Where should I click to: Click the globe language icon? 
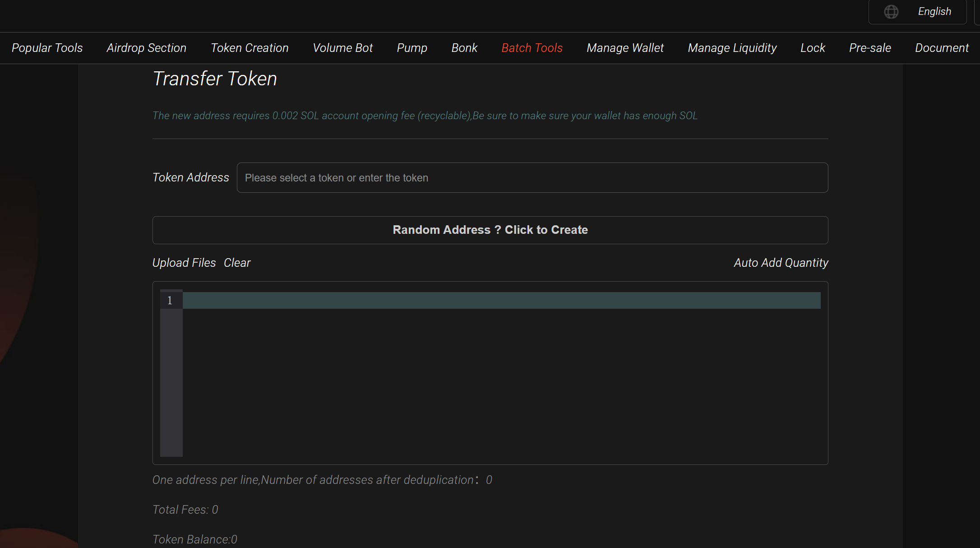click(x=891, y=12)
